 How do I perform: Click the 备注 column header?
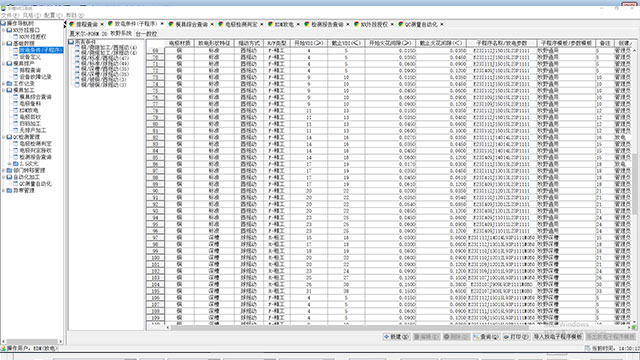605,43
